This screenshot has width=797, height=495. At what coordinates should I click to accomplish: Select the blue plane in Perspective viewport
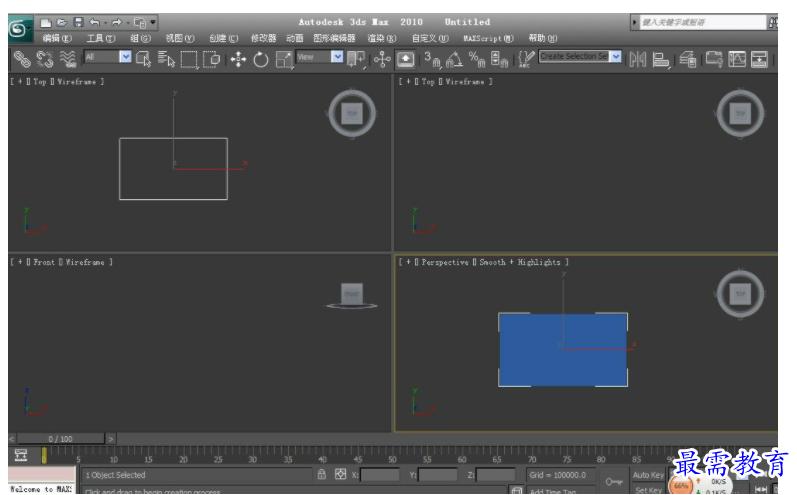tap(563, 350)
